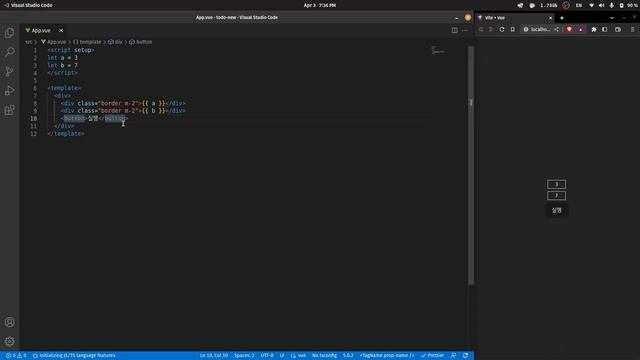Open the system clock Apr 3 date

(320, 5)
